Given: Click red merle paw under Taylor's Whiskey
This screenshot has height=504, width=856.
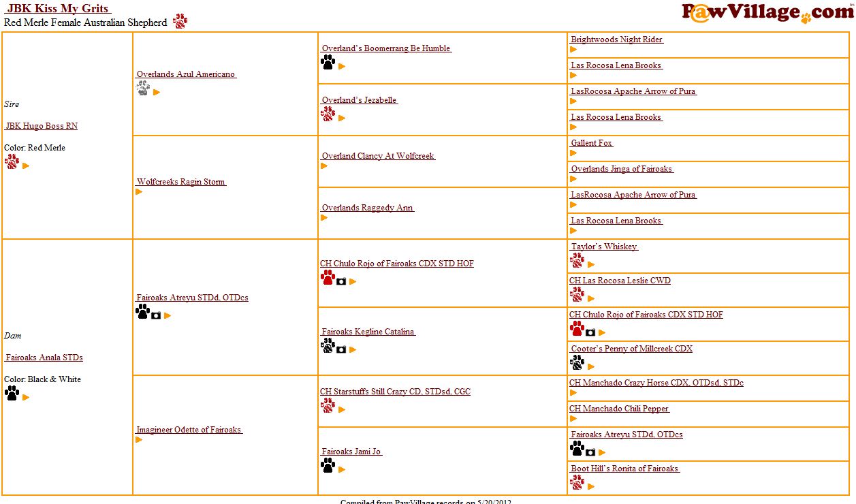Looking at the screenshot, I should (x=577, y=260).
